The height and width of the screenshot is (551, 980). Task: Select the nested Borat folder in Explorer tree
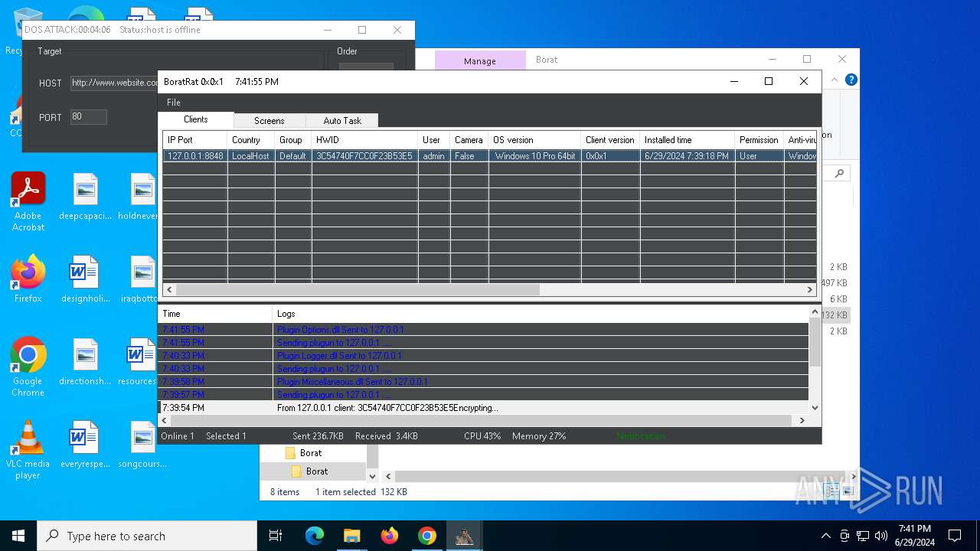point(316,471)
